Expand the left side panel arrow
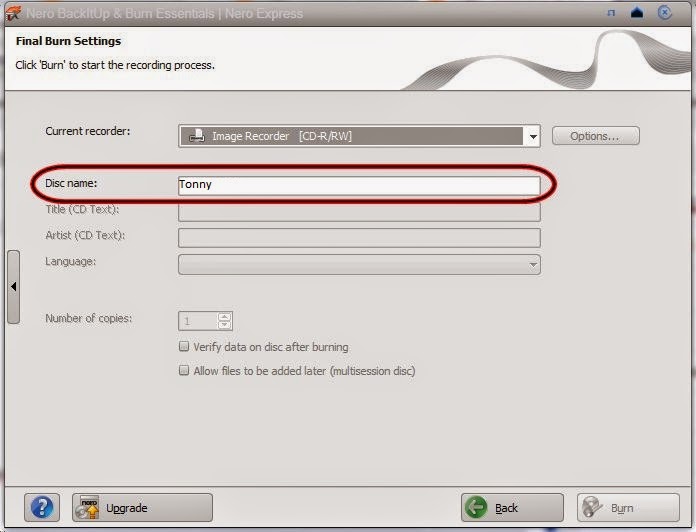 point(13,287)
